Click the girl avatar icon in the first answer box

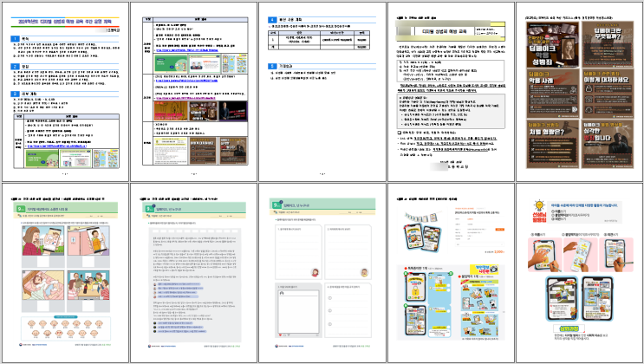click(x=315, y=272)
